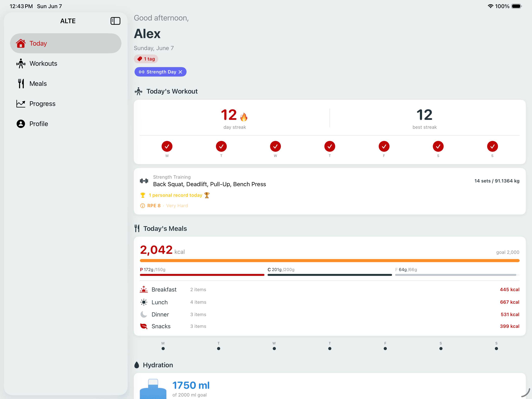The width and height of the screenshot is (532, 399).
Task: Click the Dinner moon icon
Action: [144, 314]
